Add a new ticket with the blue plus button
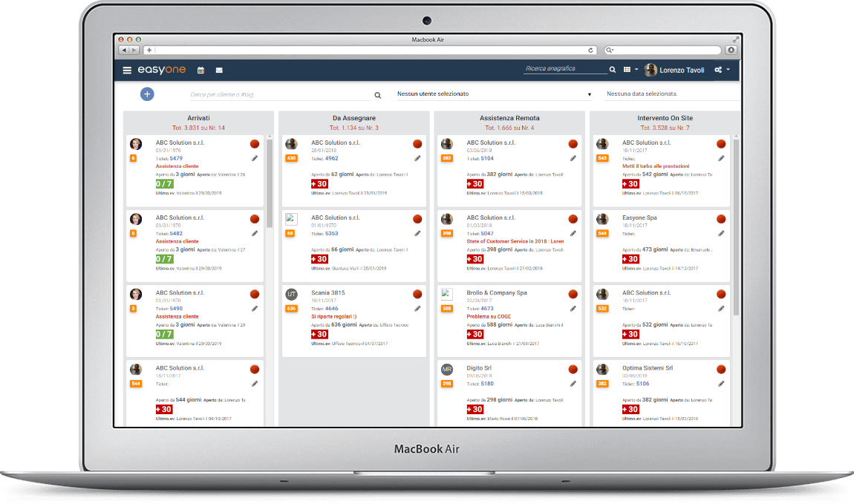 click(147, 94)
